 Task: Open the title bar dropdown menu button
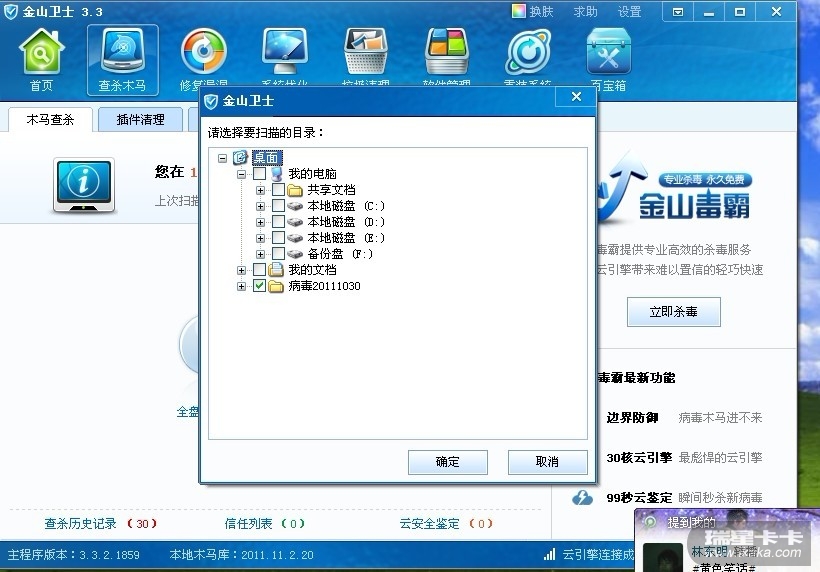pos(678,12)
